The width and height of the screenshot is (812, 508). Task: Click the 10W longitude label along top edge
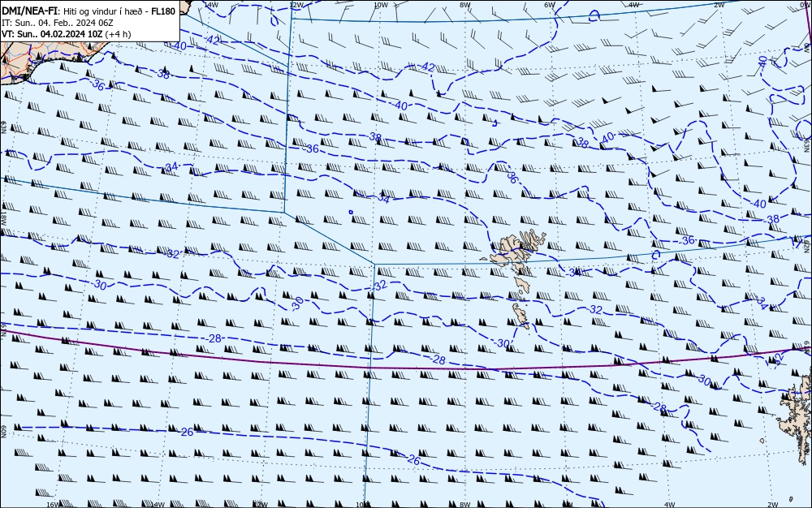click(380, 5)
